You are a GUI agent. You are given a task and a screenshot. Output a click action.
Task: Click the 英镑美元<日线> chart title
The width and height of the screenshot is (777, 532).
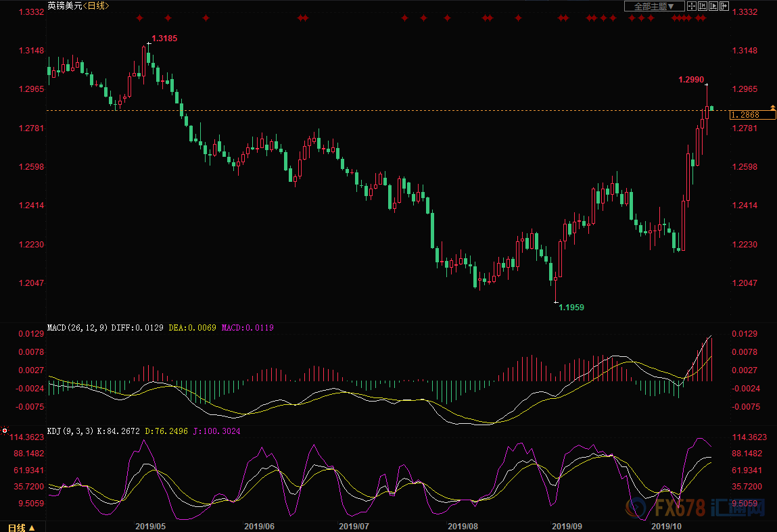click(x=78, y=6)
